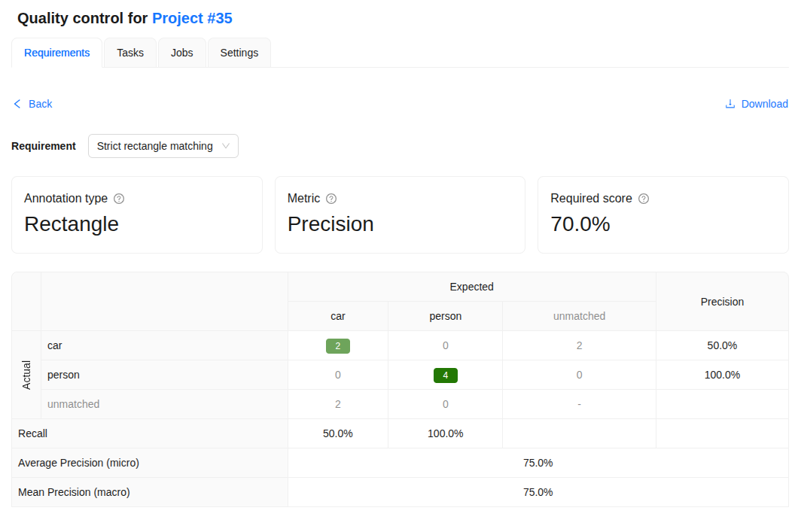This screenshot has width=798, height=532.
Task: Open the Strict rectangle matching dropdown
Action: (x=163, y=146)
